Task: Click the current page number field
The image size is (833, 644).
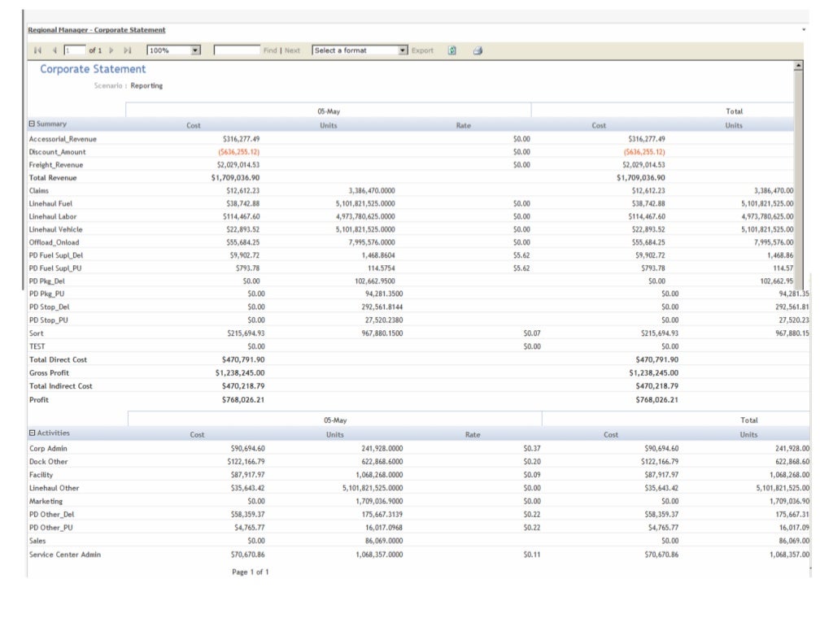Action: coord(73,50)
